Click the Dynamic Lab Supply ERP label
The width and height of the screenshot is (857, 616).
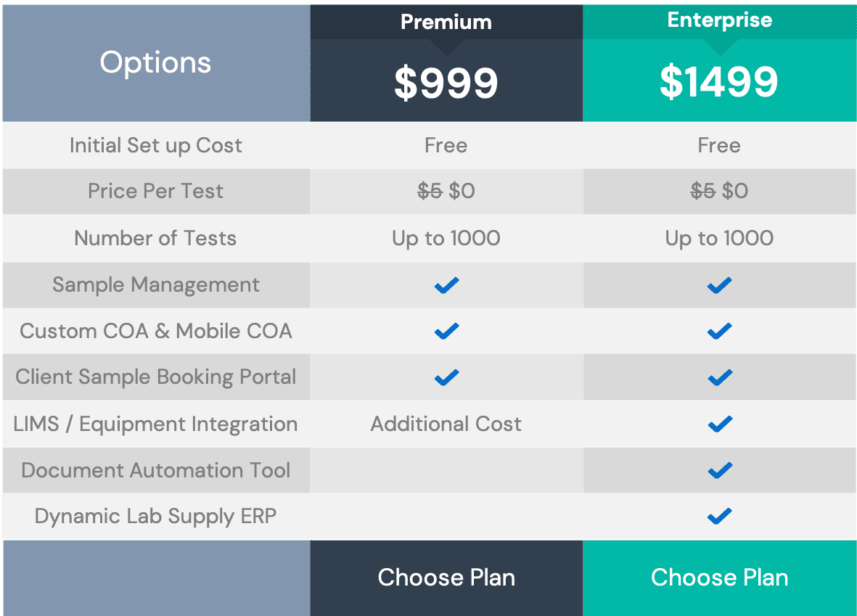pyautogui.click(x=155, y=517)
